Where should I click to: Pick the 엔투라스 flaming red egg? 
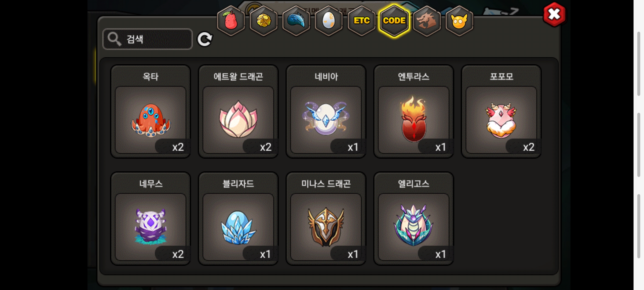coord(414,111)
